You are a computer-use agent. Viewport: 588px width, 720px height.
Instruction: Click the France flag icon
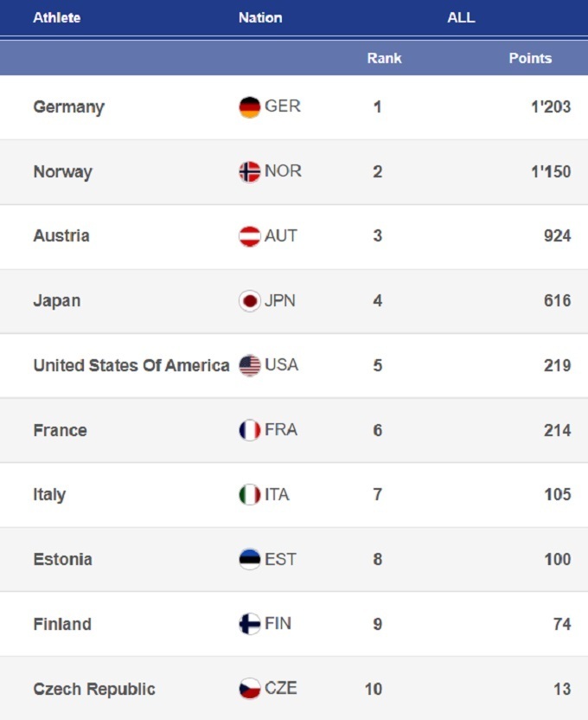coord(250,430)
